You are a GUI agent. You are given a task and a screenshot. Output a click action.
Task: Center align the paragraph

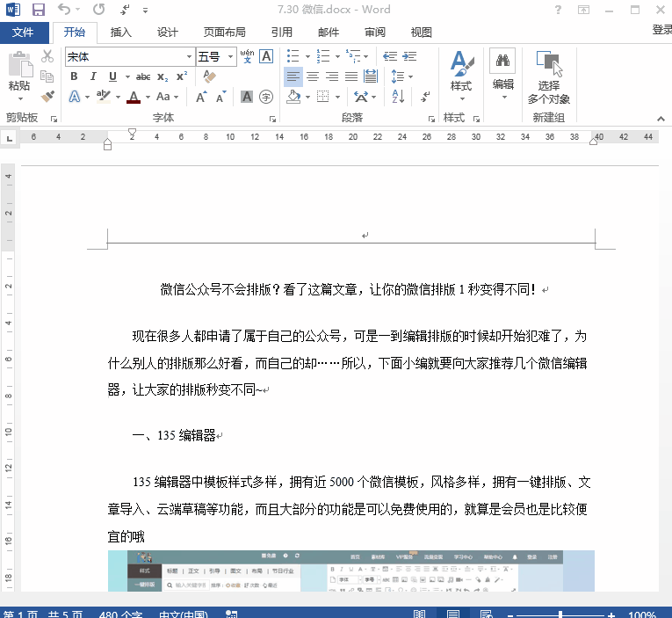313,76
